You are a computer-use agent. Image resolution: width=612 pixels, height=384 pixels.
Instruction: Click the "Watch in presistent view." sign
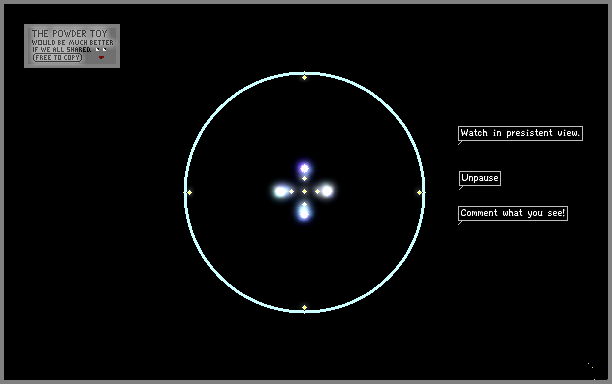[x=520, y=133]
